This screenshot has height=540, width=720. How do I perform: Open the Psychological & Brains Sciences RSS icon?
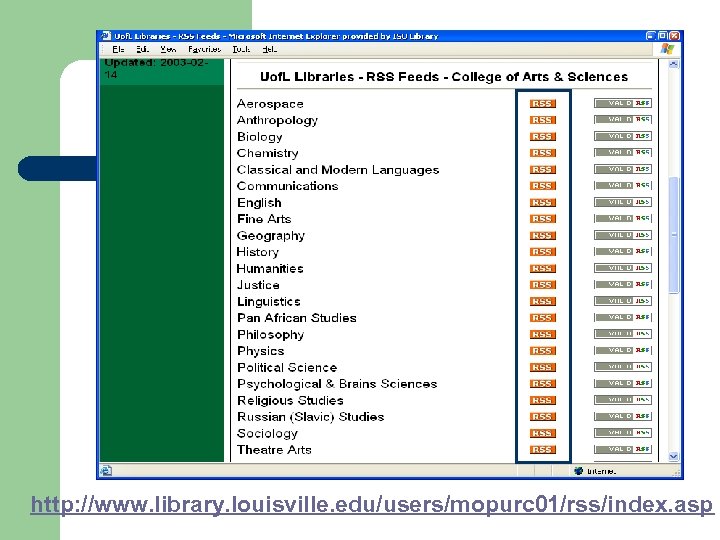tap(542, 384)
